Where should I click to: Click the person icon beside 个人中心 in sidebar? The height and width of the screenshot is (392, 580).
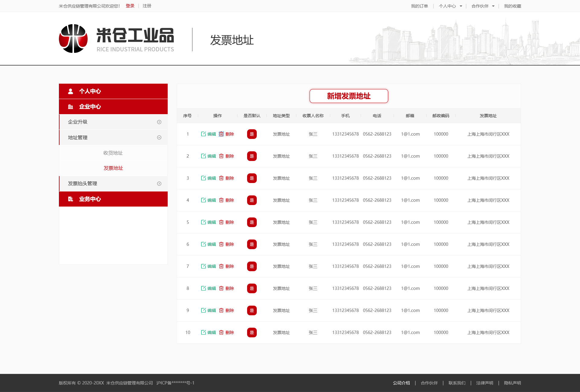[70, 91]
